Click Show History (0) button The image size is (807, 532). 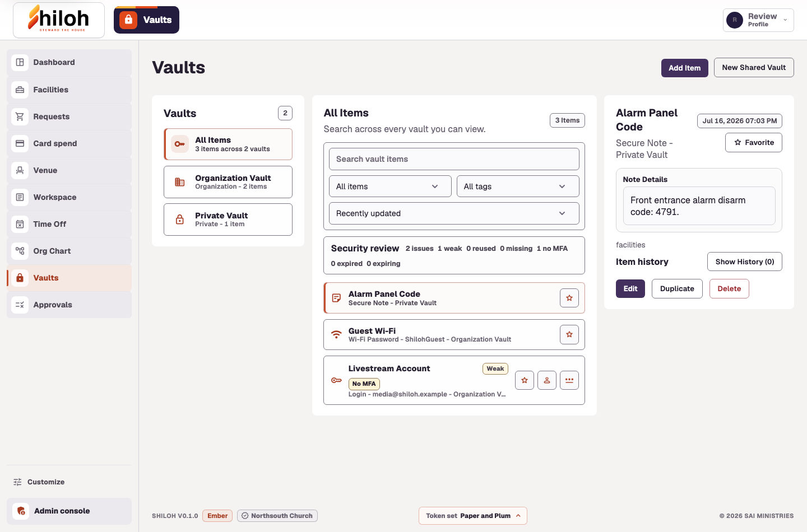745,262
